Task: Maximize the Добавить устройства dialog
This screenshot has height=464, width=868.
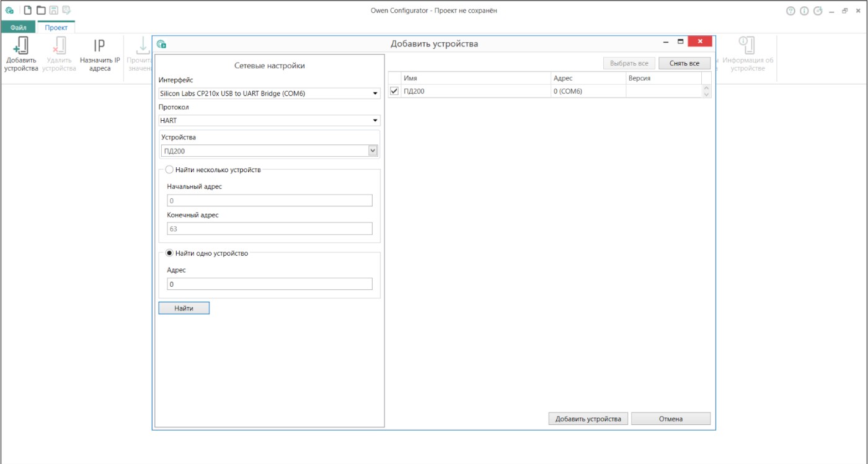Action: pos(680,42)
